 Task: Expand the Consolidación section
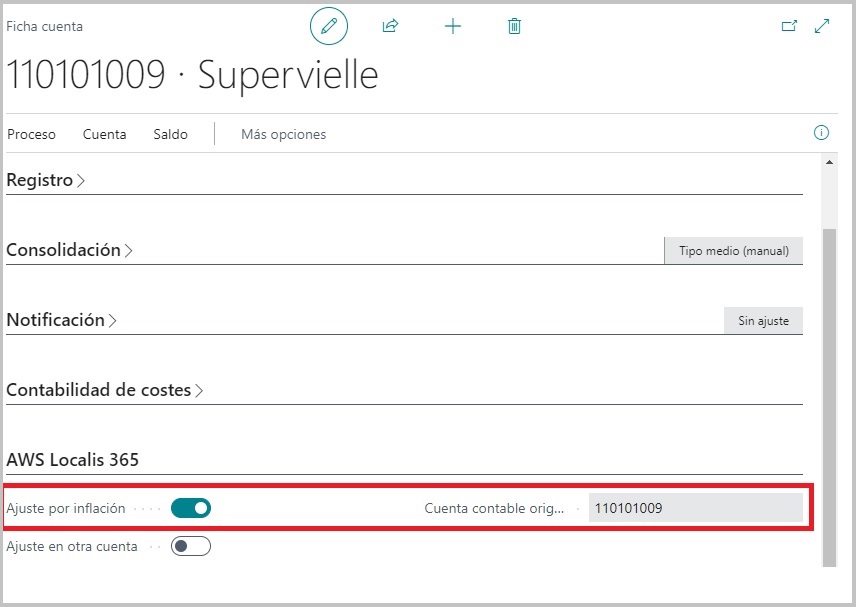coord(69,250)
